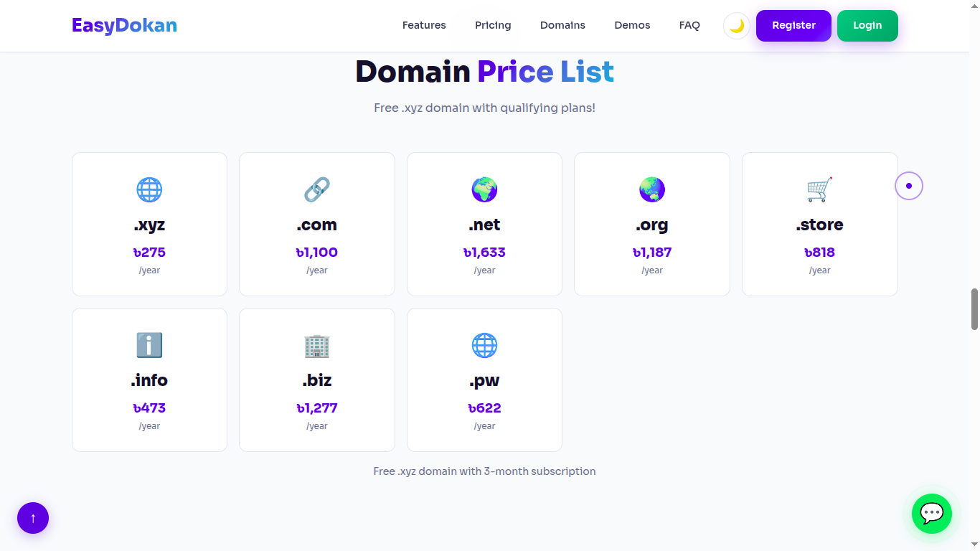Click the Asia globe icon above .org
Screen dimensions: 980x551
[x=652, y=189]
